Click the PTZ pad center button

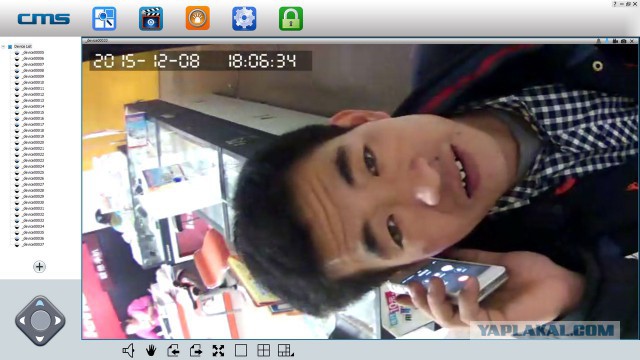pos(40,321)
